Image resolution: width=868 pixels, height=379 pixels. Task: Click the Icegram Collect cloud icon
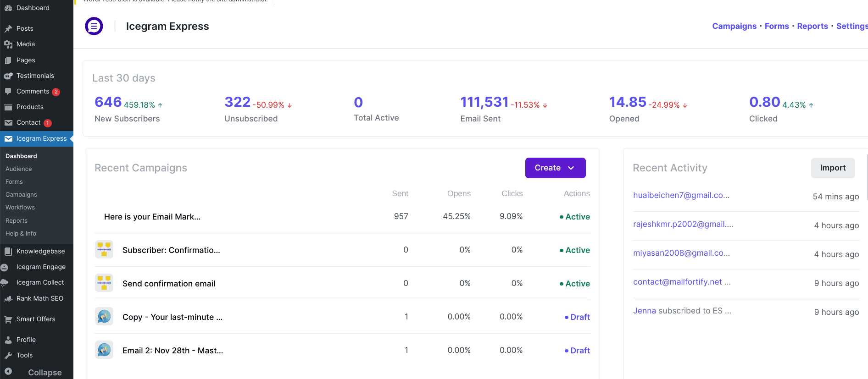5,283
